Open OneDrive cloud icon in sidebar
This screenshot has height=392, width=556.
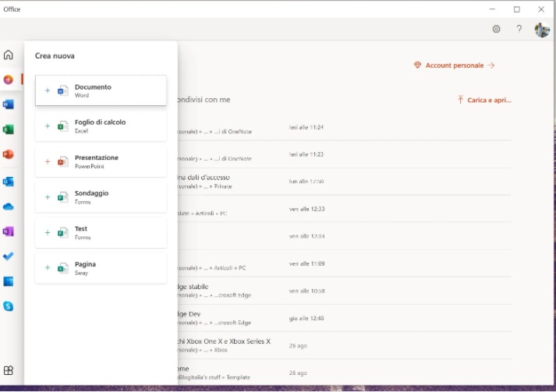8,207
